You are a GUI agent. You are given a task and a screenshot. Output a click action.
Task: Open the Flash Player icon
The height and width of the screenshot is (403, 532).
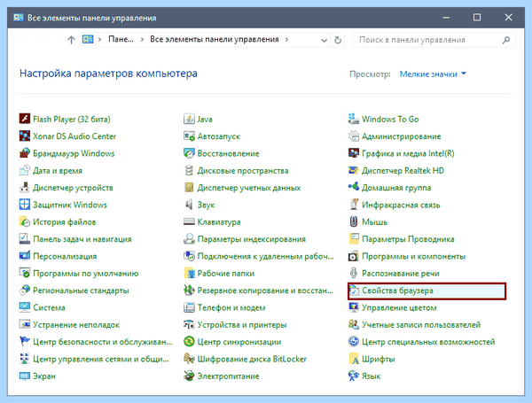[x=25, y=119]
